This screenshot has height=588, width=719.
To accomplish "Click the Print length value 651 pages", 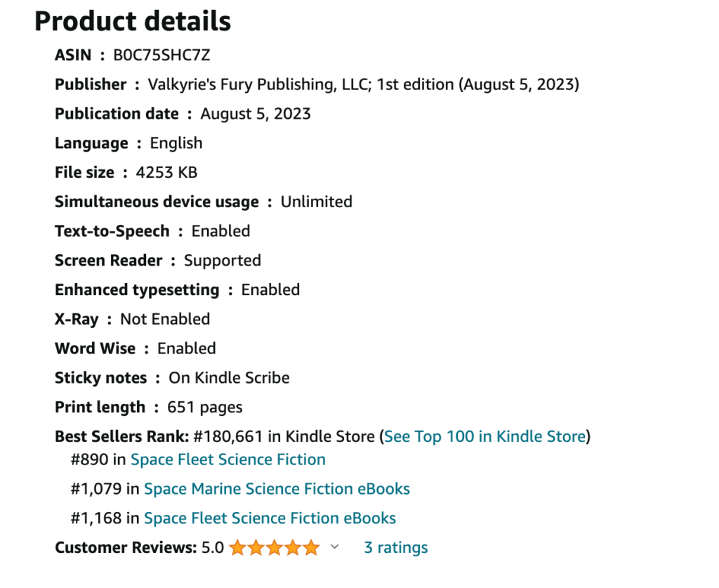I will [204, 407].
